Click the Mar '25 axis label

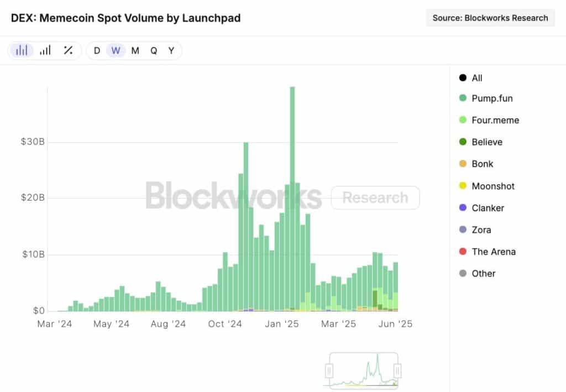point(339,324)
